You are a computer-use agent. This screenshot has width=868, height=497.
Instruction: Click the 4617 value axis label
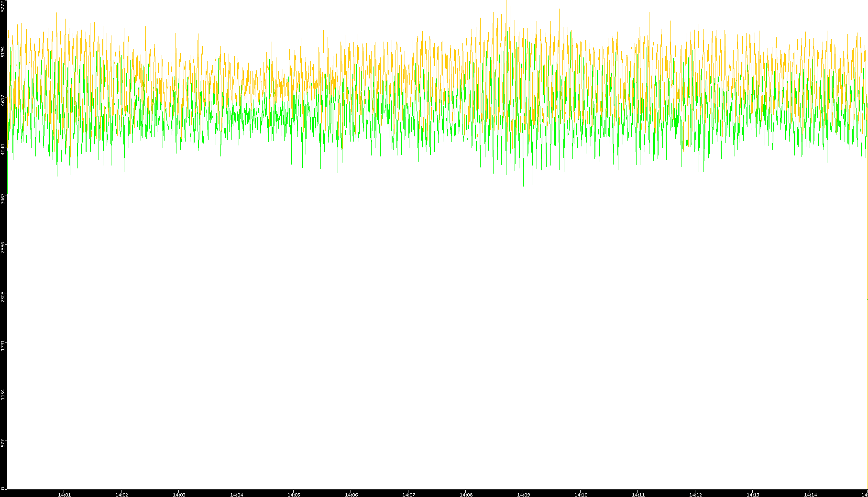pos(3,100)
